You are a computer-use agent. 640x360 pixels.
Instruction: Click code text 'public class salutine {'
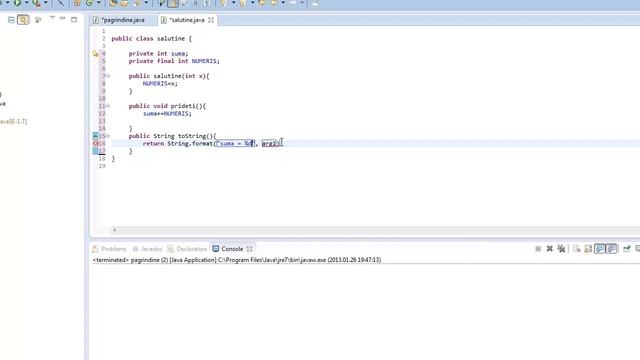[x=151, y=38]
